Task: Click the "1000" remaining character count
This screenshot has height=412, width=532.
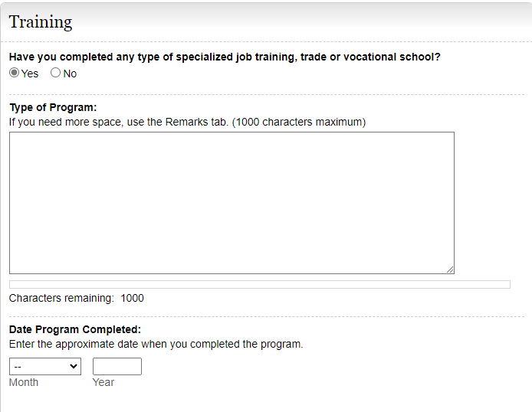Action: tap(132, 299)
